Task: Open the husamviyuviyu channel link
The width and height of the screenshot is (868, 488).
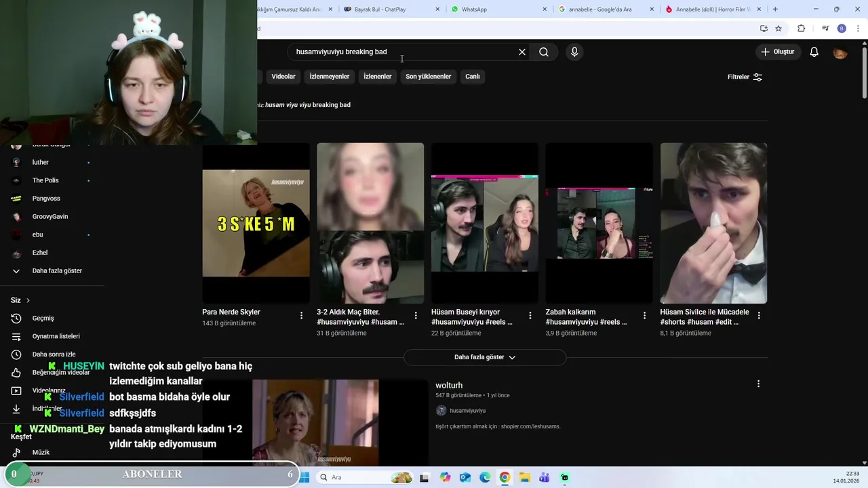Action: pos(468,411)
